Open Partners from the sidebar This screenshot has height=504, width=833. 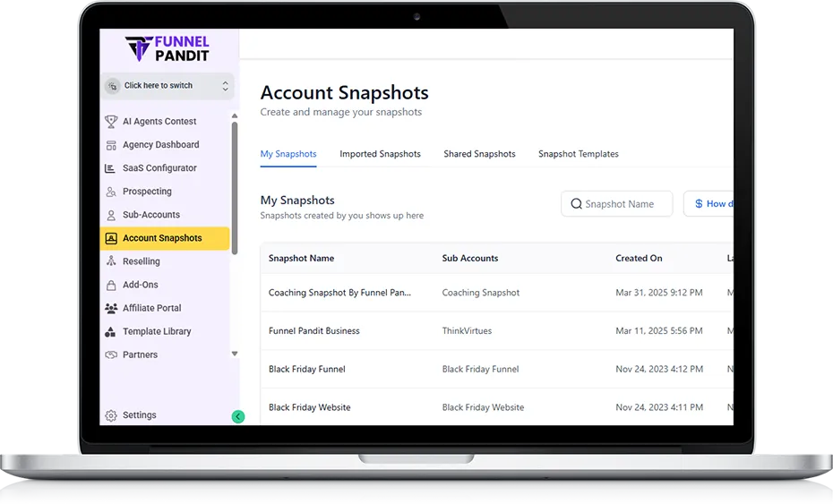[x=141, y=355]
